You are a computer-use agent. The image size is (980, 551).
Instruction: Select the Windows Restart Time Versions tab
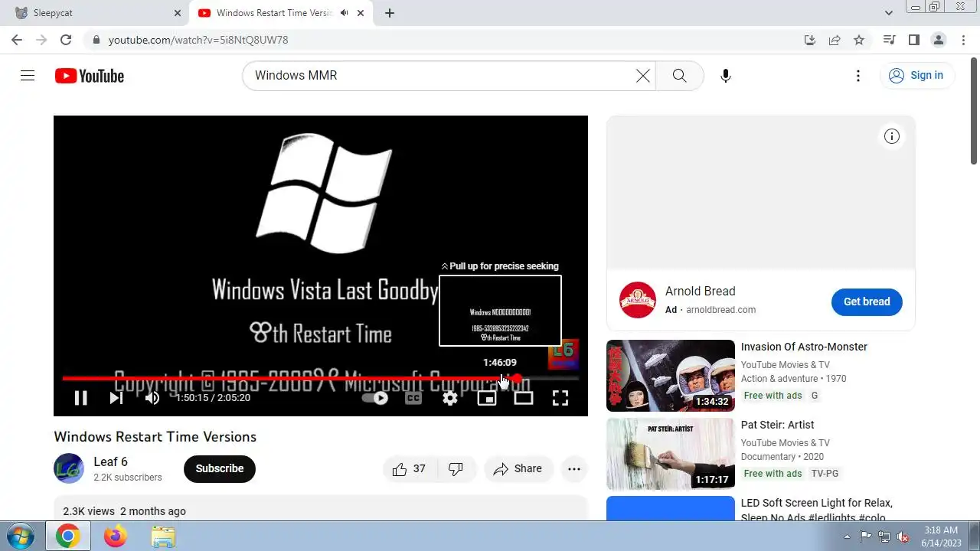272,13
